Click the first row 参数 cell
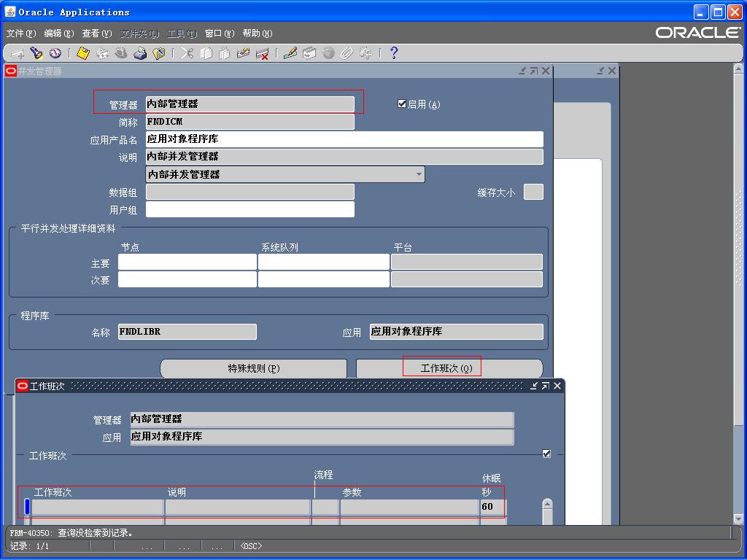 click(x=410, y=507)
